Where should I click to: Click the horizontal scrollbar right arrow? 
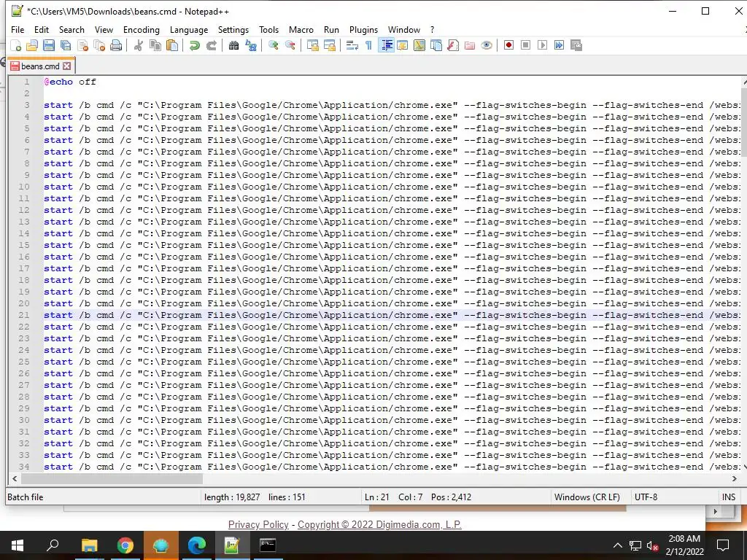tap(734, 478)
